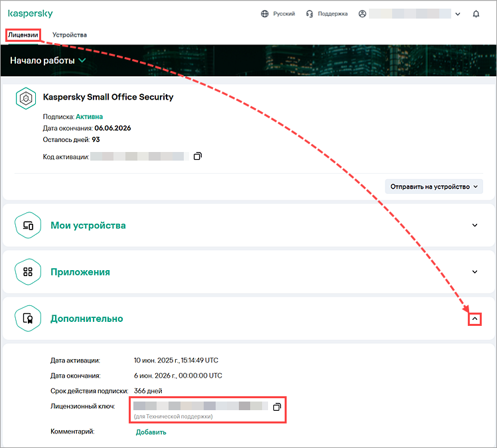This screenshot has height=448, width=497.
Task: Click the 366 дней subscription term
Action: 148,391
